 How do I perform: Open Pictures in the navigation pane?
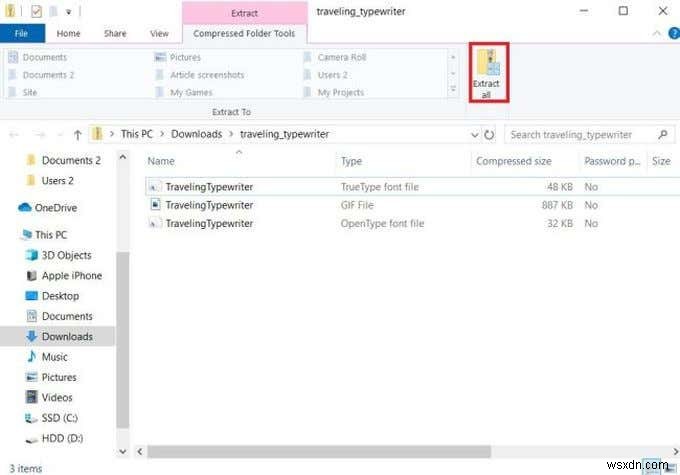coord(51,377)
